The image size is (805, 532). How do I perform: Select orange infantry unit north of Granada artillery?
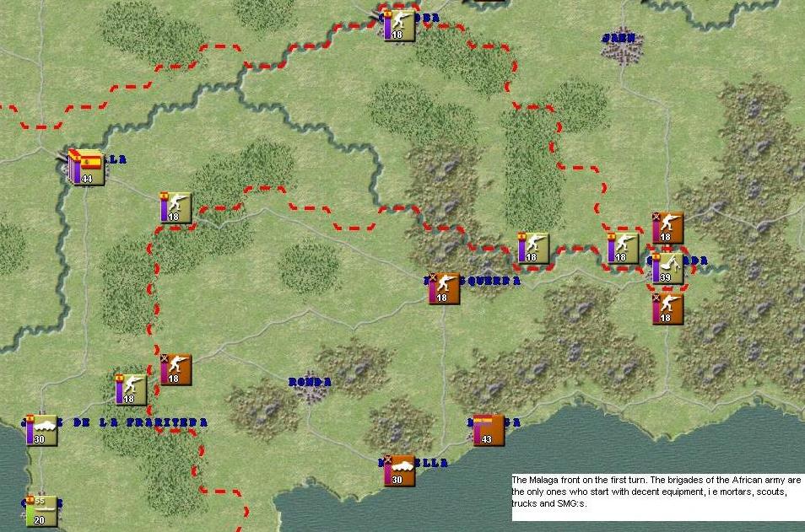[x=667, y=228]
